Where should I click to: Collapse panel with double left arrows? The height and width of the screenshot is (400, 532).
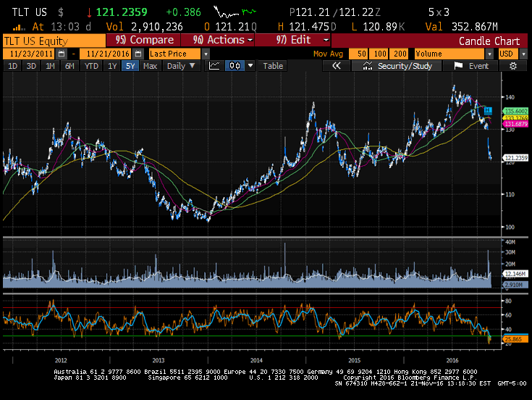click(x=336, y=66)
